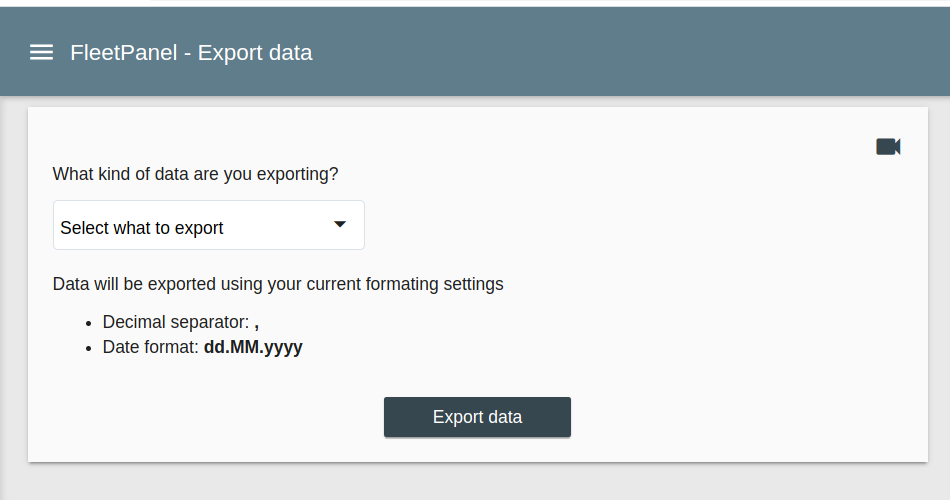Click the bold comma decimal separator value

(x=257, y=323)
